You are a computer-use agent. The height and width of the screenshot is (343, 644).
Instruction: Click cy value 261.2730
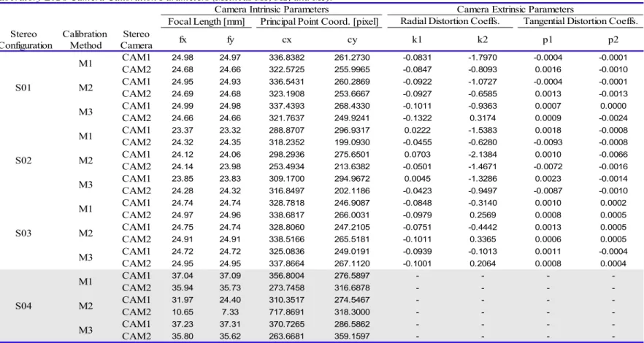pyautogui.click(x=352, y=58)
